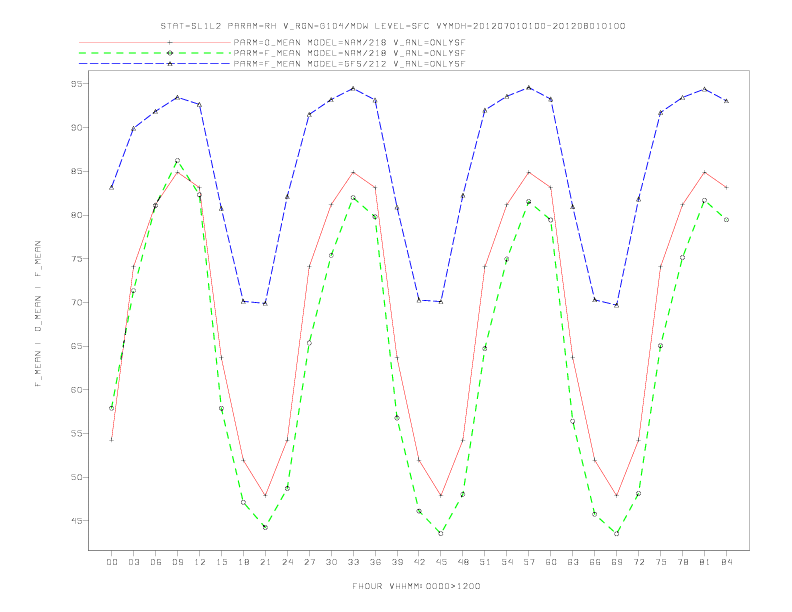This screenshot has height=612, width=792.
Task: Click red plus minimum point at hour 21
Action: [x=265, y=495]
